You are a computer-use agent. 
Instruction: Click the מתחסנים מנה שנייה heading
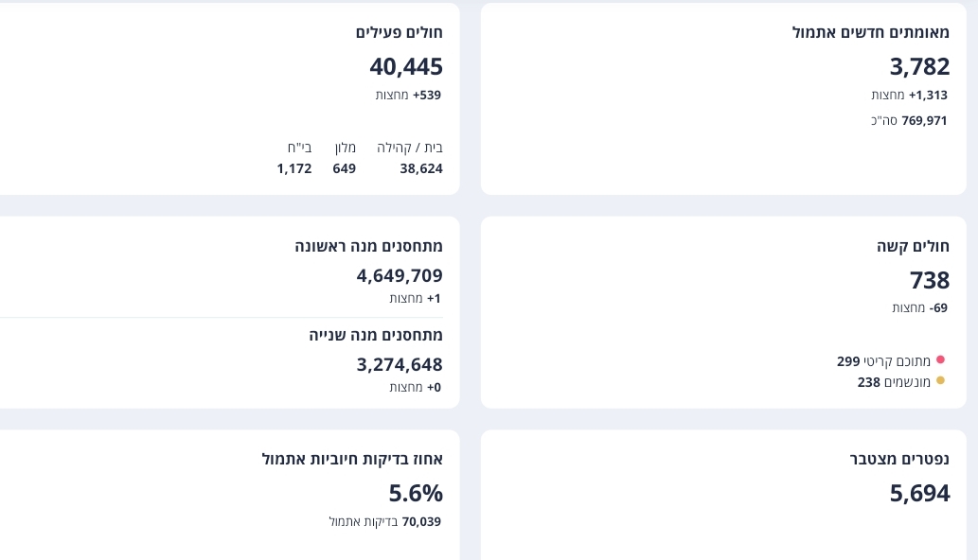click(x=375, y=335)
